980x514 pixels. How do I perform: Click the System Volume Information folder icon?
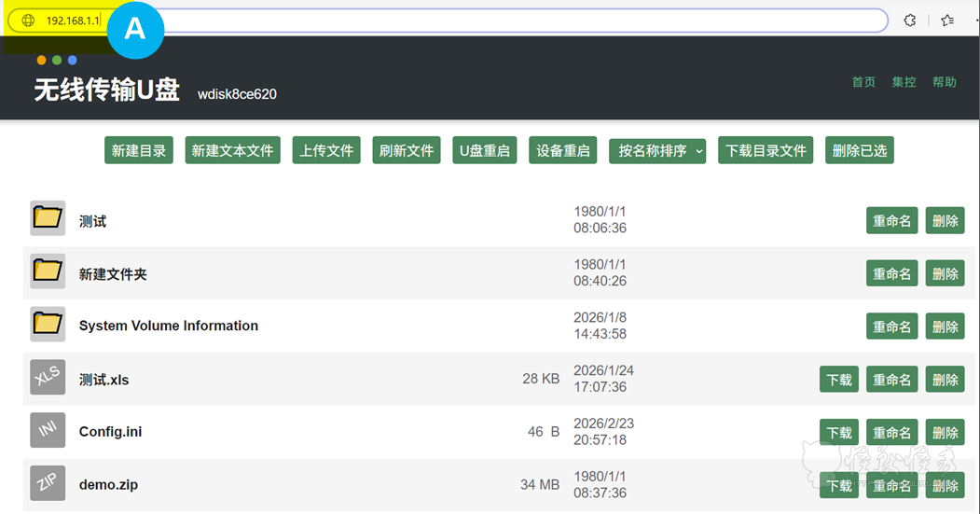pos(48,324)
